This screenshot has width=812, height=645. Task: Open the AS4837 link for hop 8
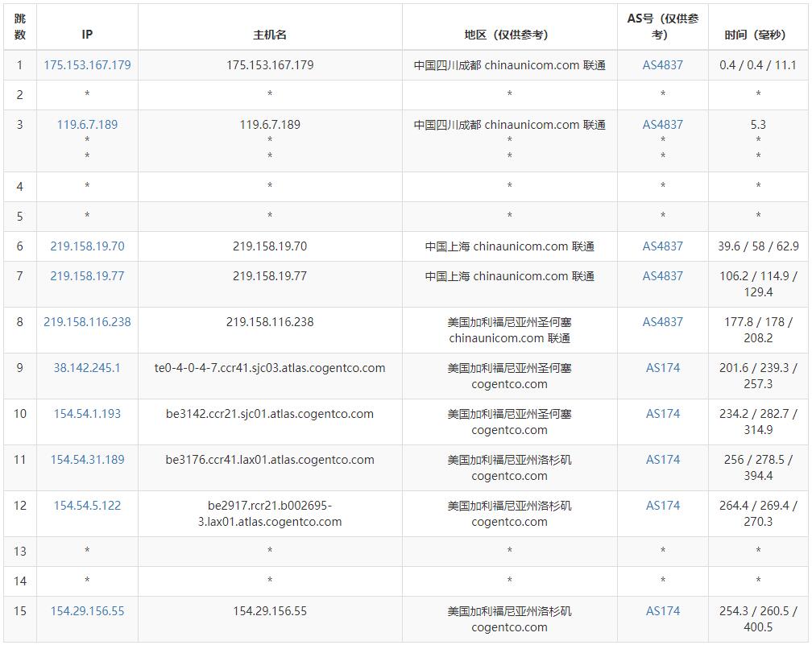(x=662, y=320)
